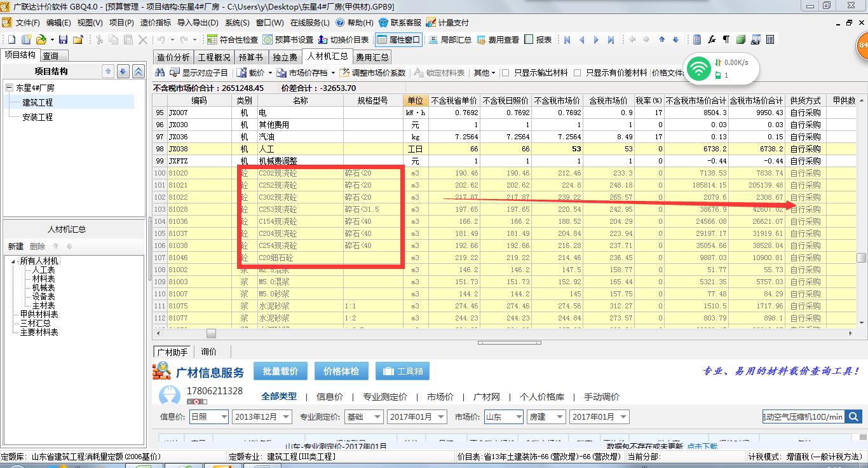The height and width of the screenshot is (468, 868).
Task: Switch to 费用汇总 tab
Action: pyautogui.click(x=372, y=57)
